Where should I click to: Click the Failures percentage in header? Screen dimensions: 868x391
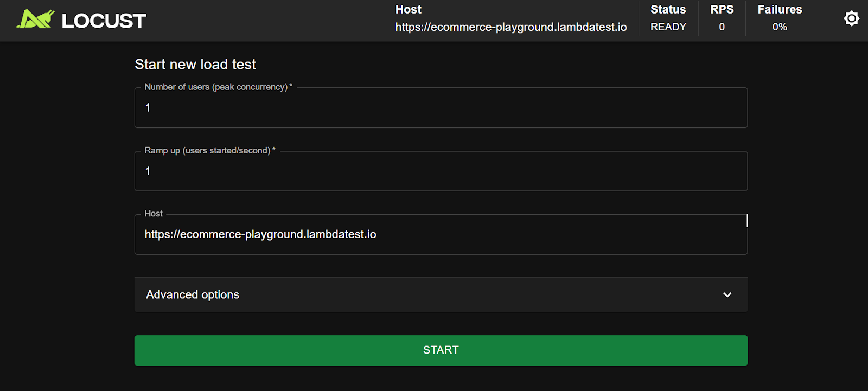point(780,27)
